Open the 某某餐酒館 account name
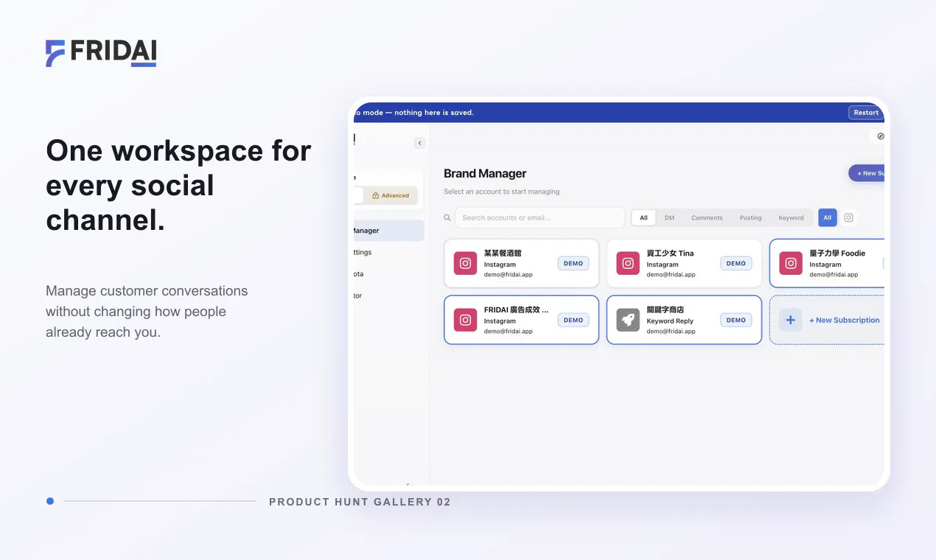 (x=503, y=253)
